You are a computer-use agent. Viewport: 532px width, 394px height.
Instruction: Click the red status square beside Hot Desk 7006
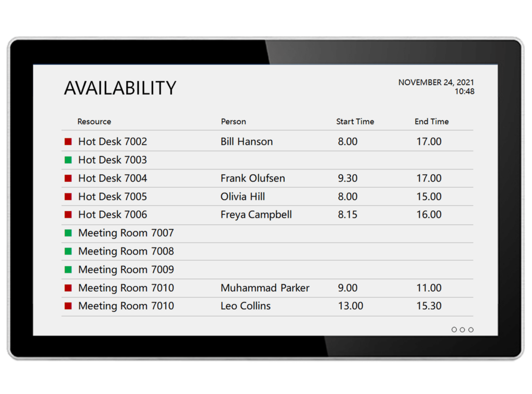pyautogui.click(x=68, y=215)
